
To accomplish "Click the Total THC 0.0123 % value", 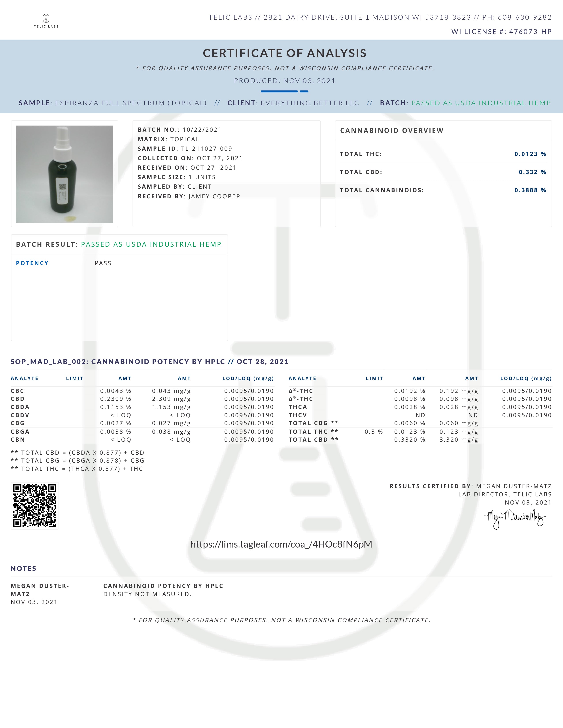I will 530,154.
